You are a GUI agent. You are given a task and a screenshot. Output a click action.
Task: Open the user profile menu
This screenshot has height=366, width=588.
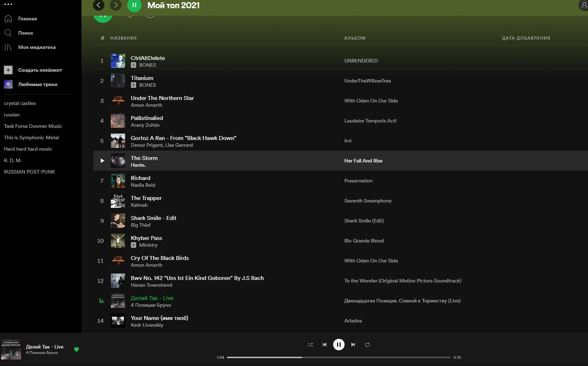584,5
